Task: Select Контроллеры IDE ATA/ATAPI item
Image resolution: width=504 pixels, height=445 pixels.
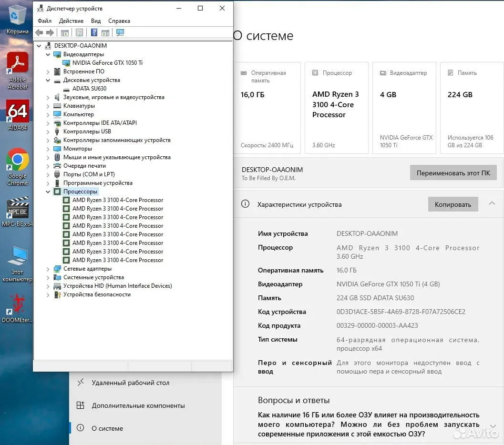Action: pyautogui.click(x=100, y=123)
